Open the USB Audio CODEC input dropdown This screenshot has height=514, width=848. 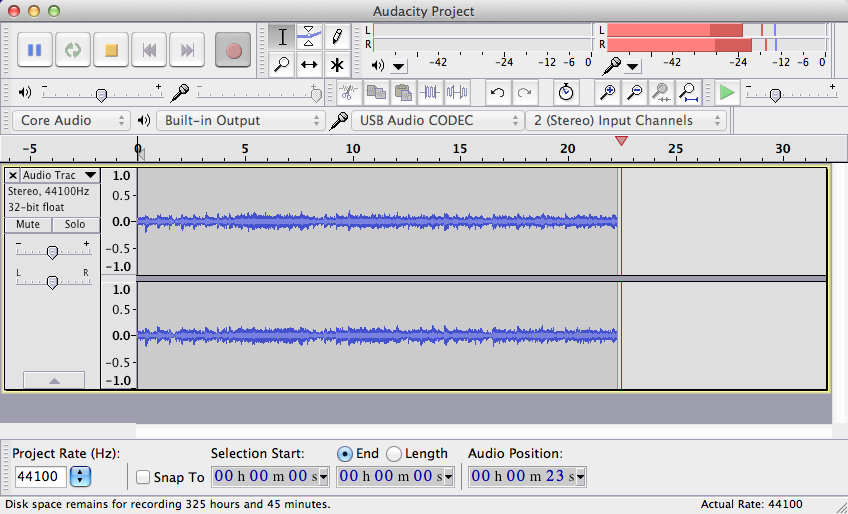pos(435,120)
